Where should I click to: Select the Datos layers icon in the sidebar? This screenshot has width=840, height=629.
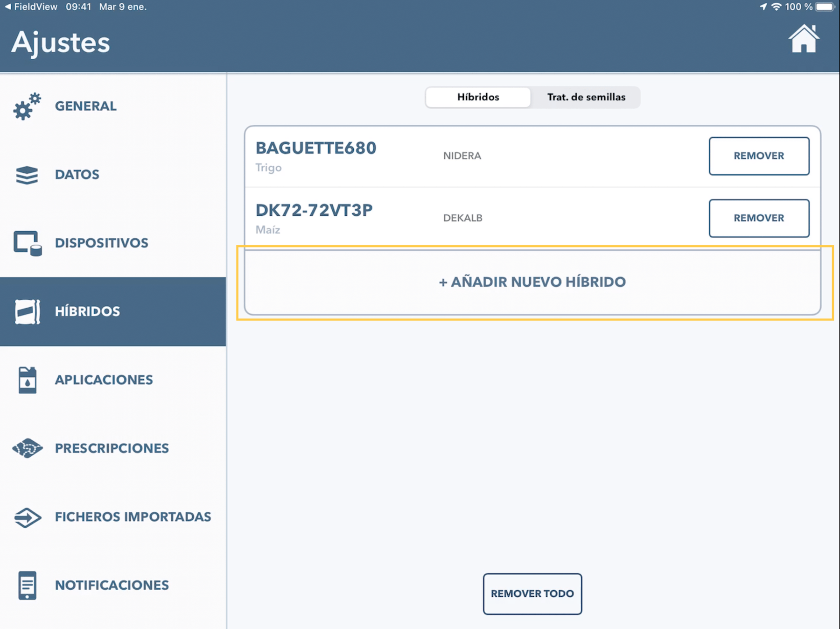(x=27, y=175)
